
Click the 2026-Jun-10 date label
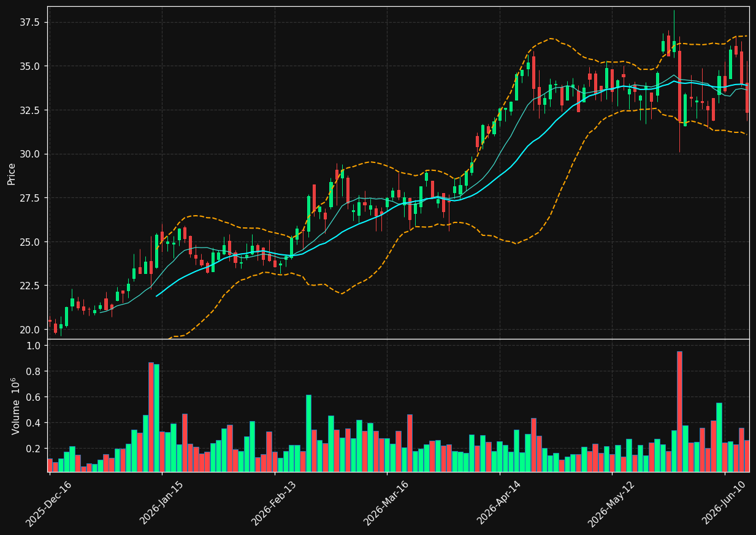coord(724,503)
